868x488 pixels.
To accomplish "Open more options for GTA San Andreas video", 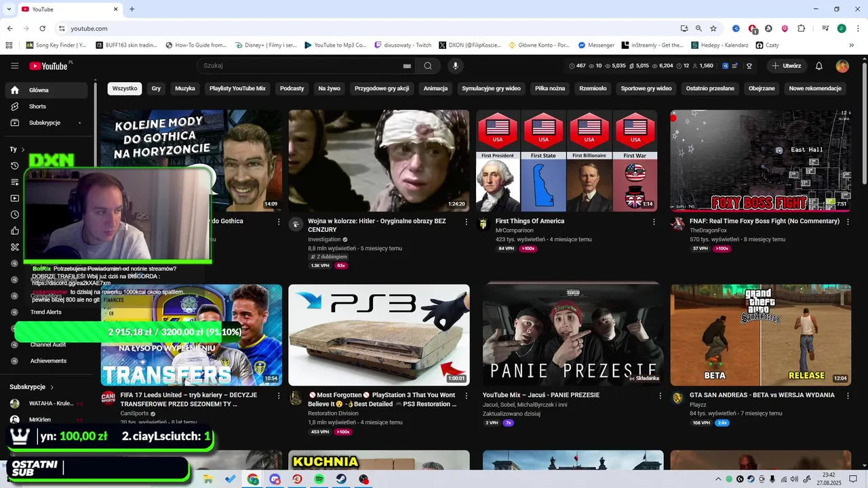I will 848,396.
